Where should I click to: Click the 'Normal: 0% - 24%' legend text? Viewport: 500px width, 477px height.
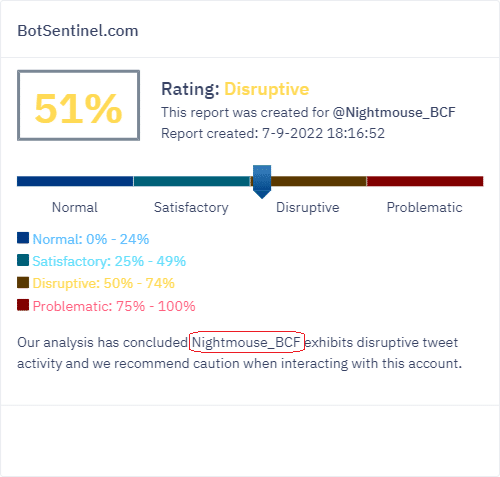point(91,239)
